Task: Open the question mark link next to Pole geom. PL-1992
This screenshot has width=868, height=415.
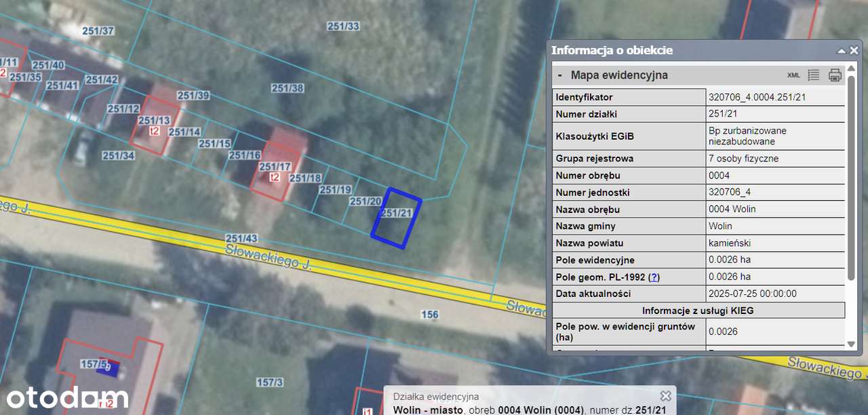Action: 654,277
